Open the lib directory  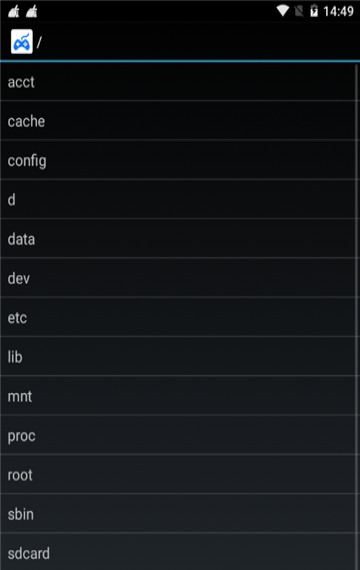click(x=178, y=356)
